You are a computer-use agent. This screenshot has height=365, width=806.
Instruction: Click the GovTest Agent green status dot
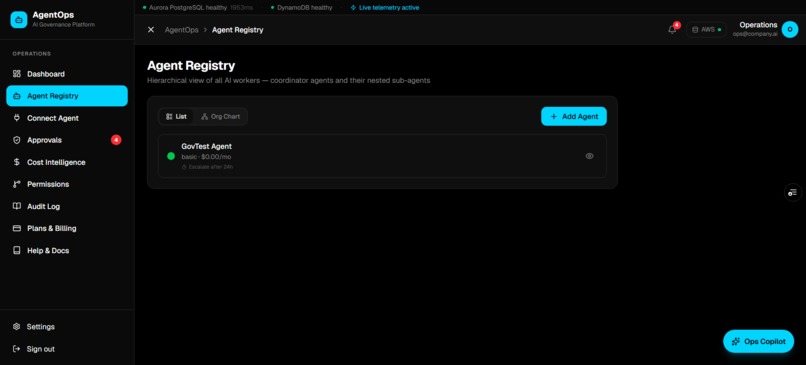[171, 156]
